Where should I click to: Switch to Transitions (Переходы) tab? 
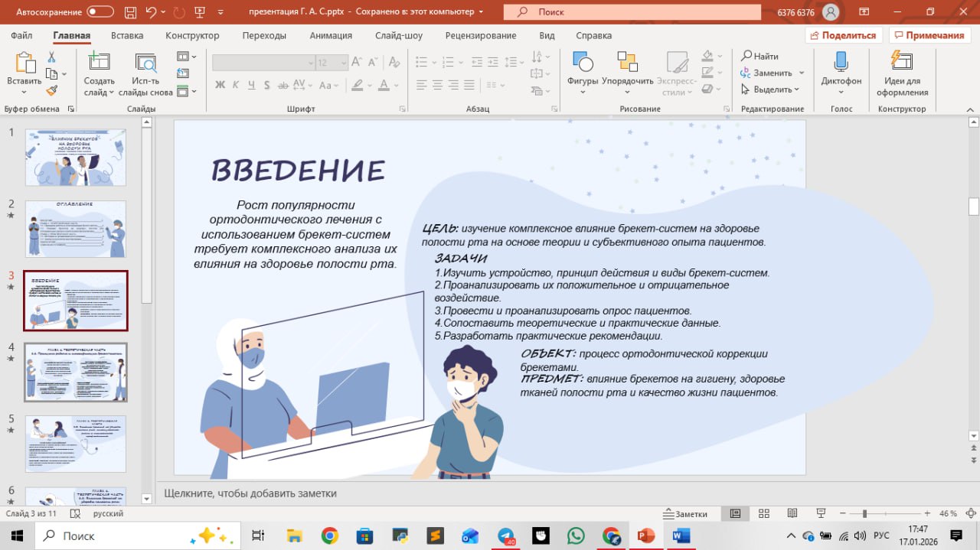point(264,35)
